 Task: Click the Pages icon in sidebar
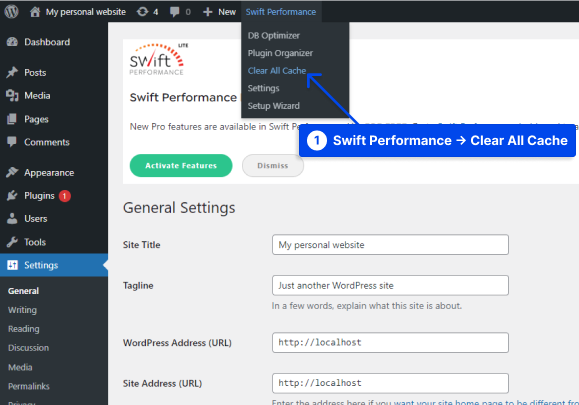click(12, 119)
